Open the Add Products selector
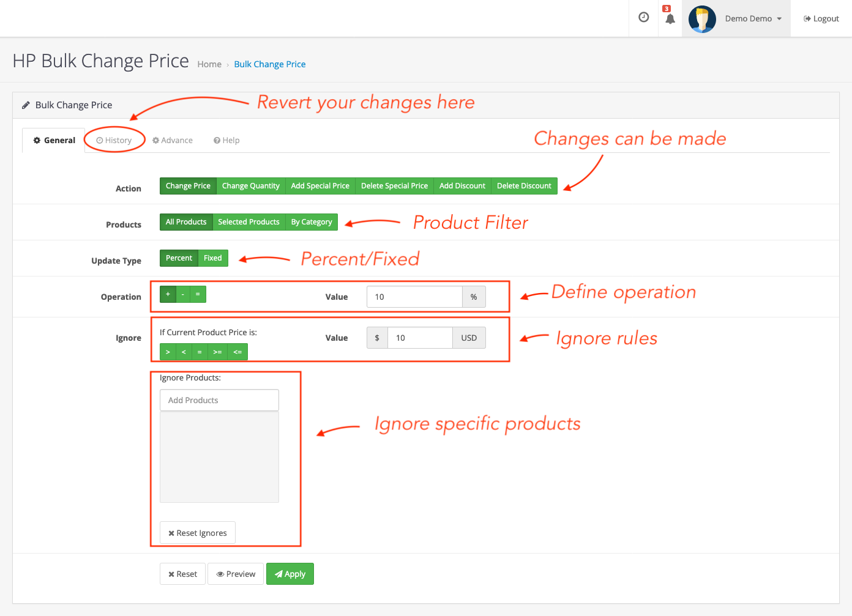Screen dimensions: 852x616 [219, 399]
